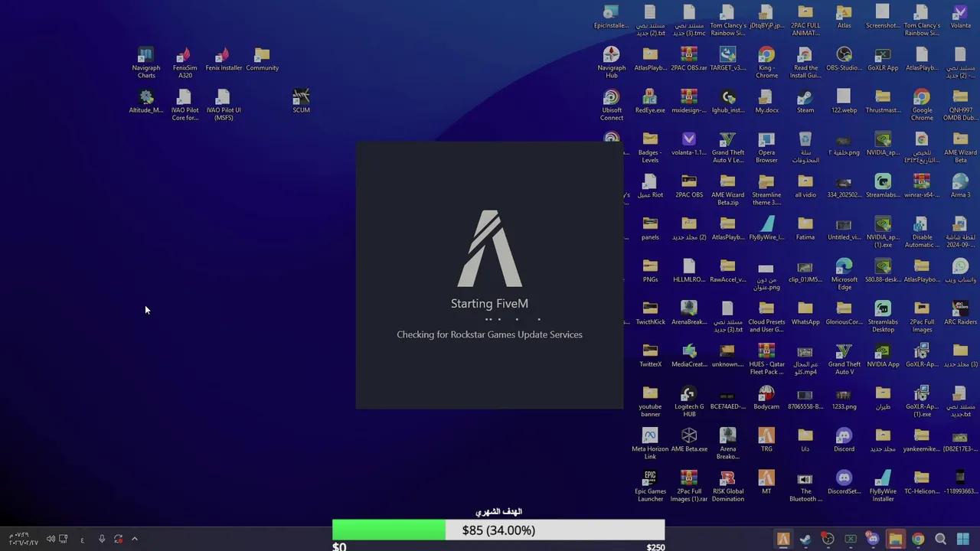980x551 pixels.
Task: Open the FenixSim A320 desktop shortcut
Action: point(185,62)
